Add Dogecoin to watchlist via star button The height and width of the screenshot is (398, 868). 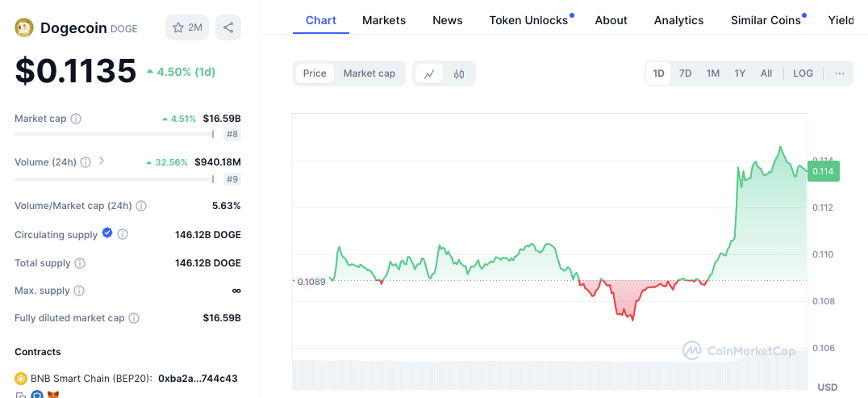click(187, 27)
